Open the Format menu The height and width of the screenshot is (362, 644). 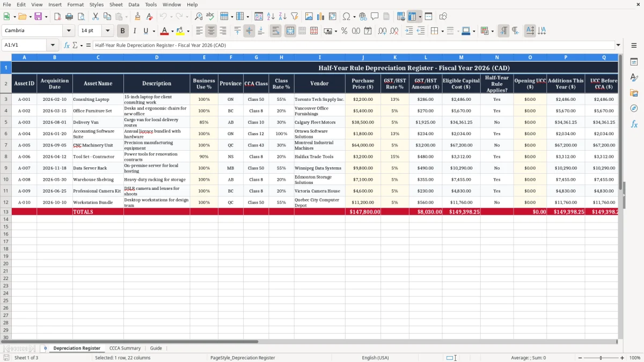coord(75,4)
